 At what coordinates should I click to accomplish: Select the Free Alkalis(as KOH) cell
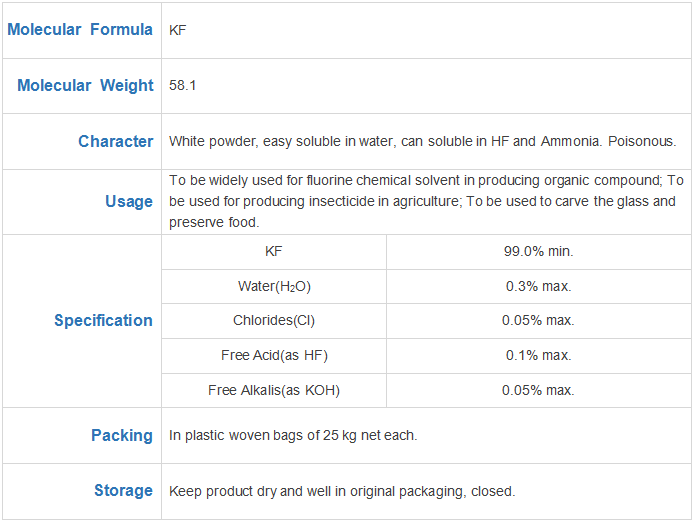click(274, 390)
